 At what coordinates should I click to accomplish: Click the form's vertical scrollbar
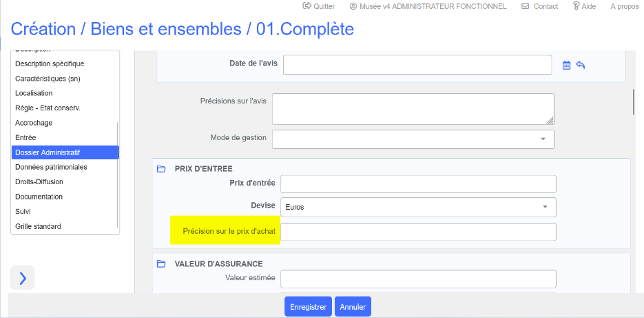pyautogui.click(x=634, y=101)
